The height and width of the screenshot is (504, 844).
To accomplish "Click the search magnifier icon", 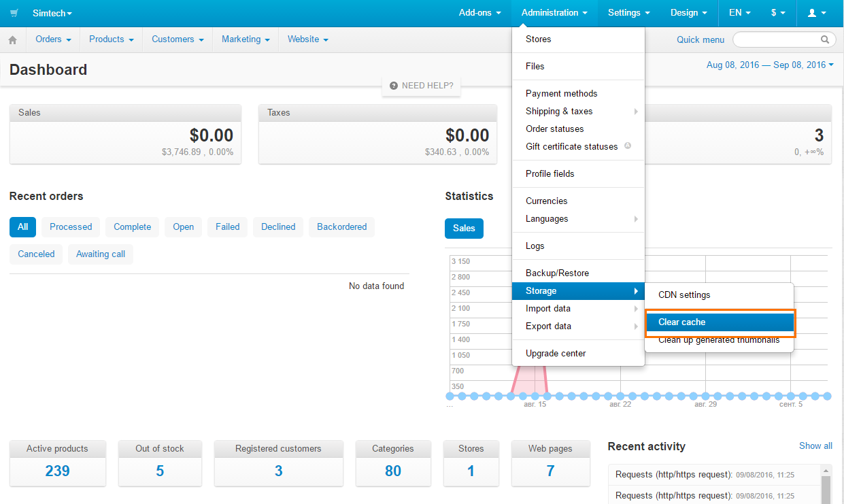I will (825, 39).
